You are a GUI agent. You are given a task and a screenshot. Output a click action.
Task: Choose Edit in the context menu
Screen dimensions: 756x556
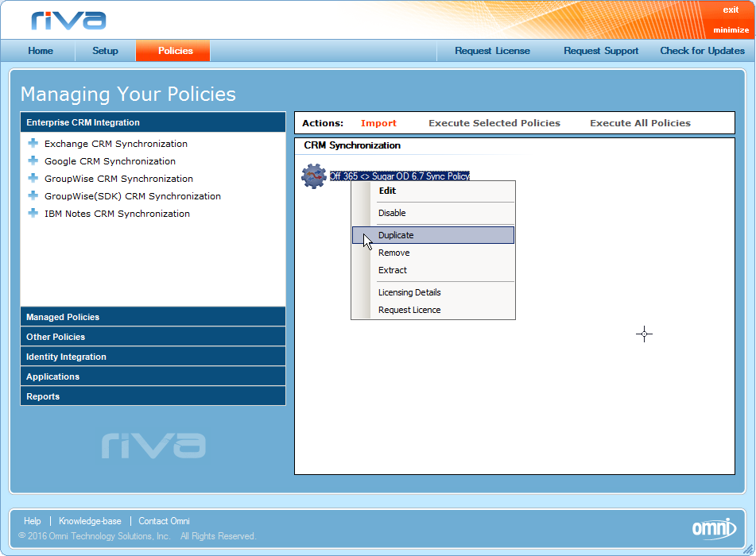pos(433,191)
